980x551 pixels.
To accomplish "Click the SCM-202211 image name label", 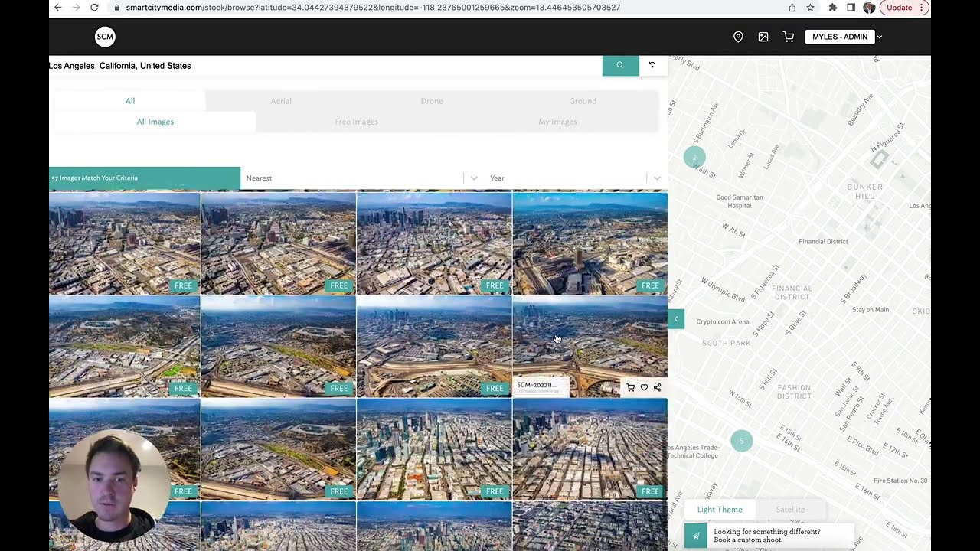I will click(537, 385).
